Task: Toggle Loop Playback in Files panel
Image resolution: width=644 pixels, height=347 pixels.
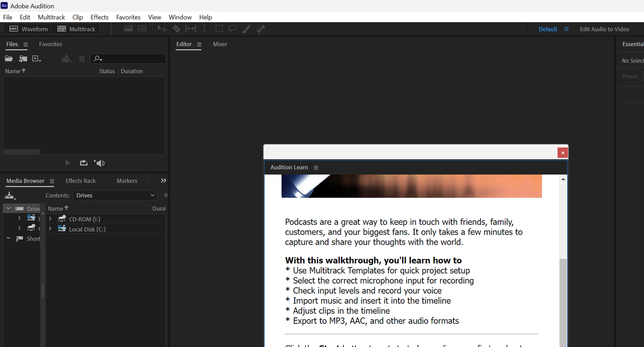Action: pos(84,163)
